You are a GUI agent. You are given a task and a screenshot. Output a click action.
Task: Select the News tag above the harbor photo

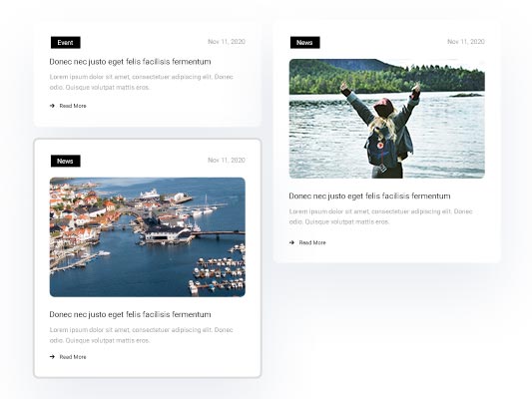pos(66,161)
